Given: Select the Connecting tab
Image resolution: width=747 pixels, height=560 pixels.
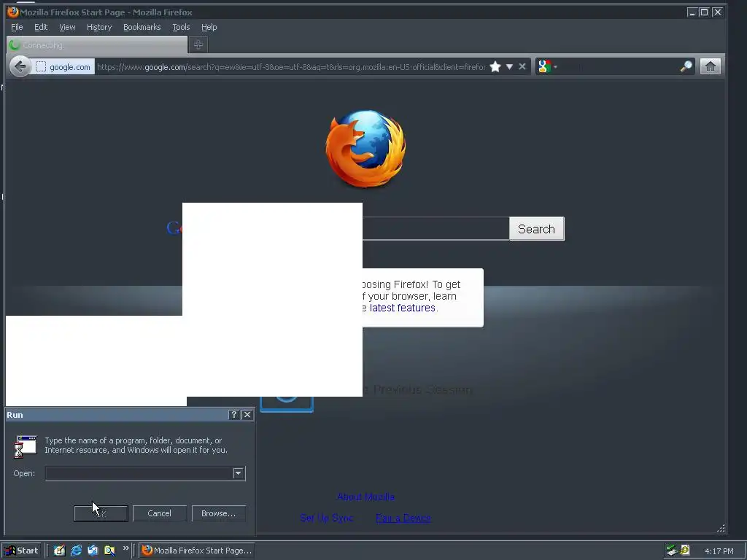Looking at the screenshot, I should [97, 44].
